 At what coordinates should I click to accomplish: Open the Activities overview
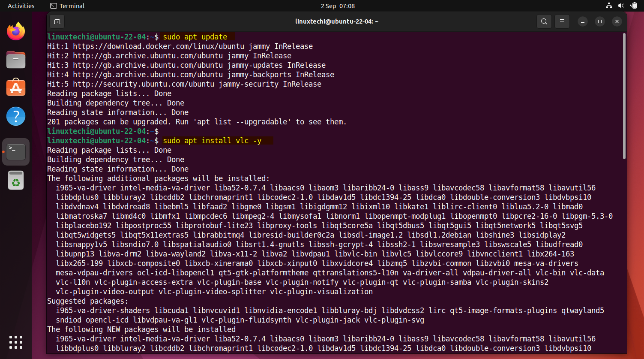(21, 6)
